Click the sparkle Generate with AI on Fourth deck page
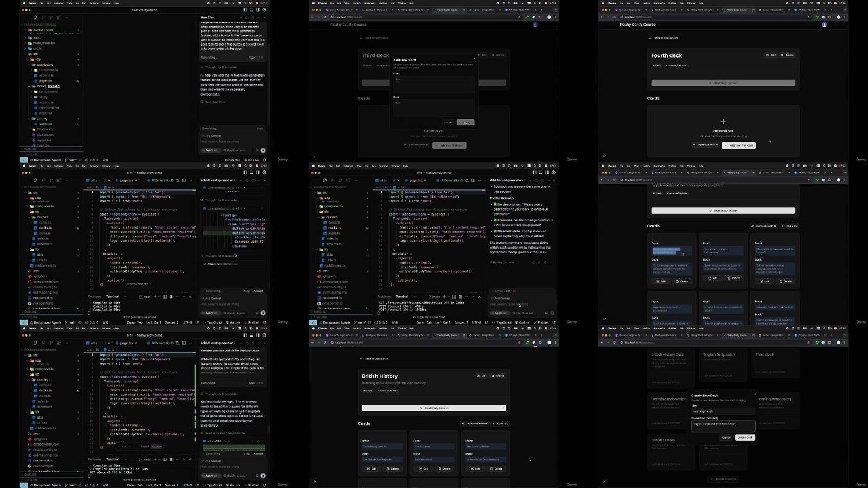The height and width of the screenshot is (488, 868). [705, 145]
